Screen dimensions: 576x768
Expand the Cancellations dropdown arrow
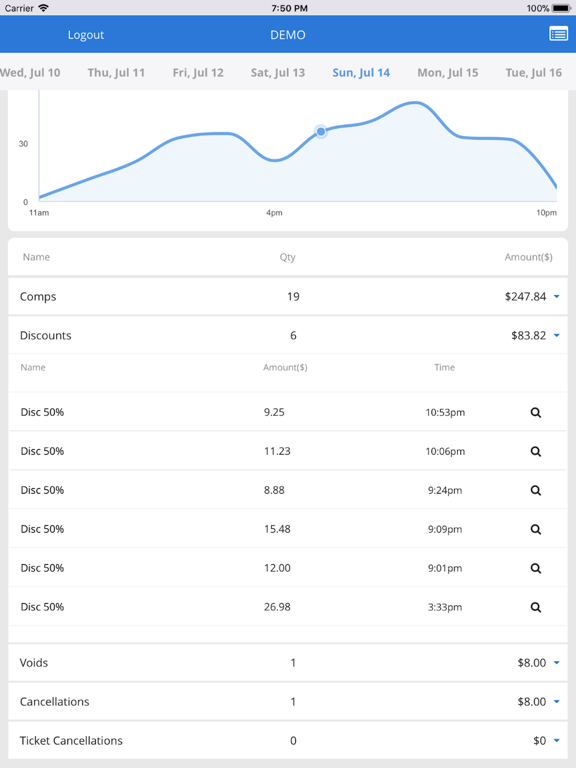pyautogui.click(x=556, y=701)
